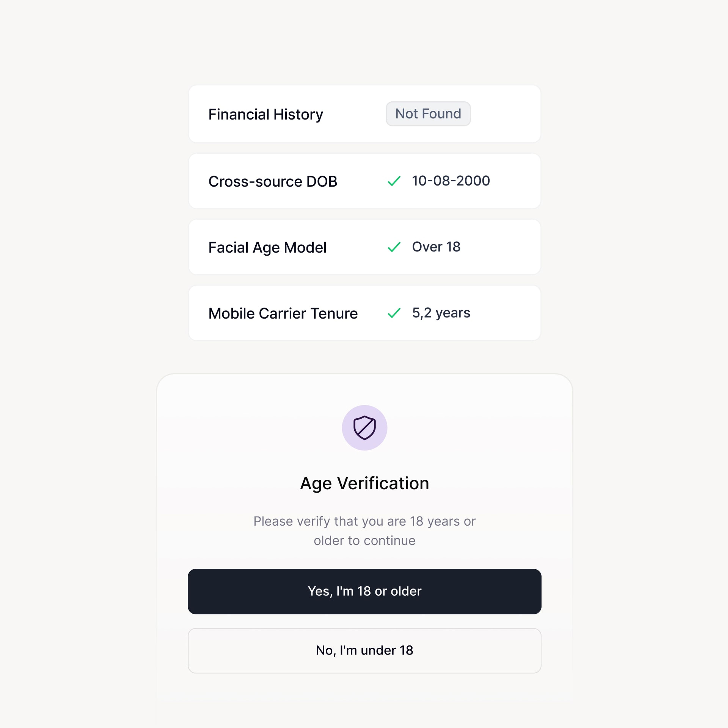
Task: Click the green checkmark beside Mobile Carrier Tenure
Action: pos(394,313)
